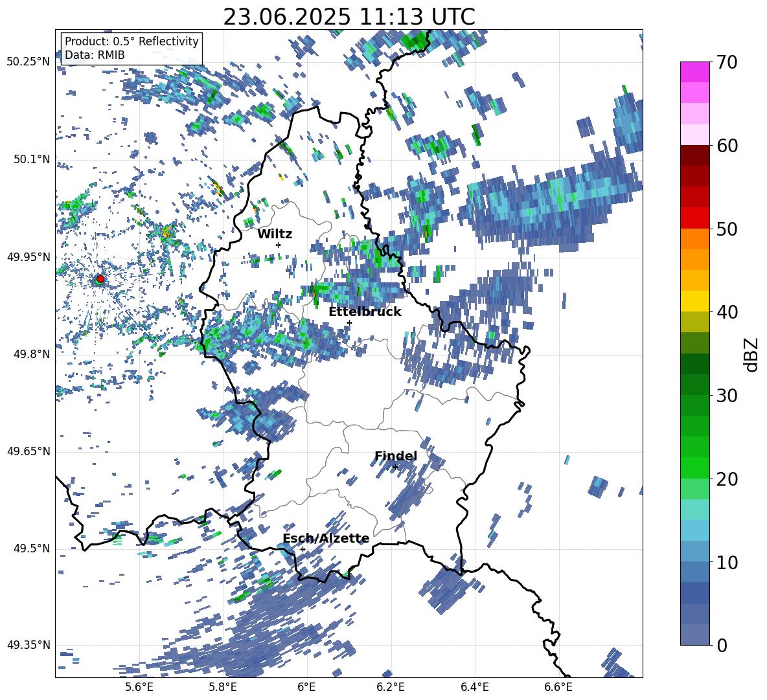Image resolution: width=767 pixels, height=700 pixels.
Task: Click the Esch/Alzette city label
Action: point(326,538)
